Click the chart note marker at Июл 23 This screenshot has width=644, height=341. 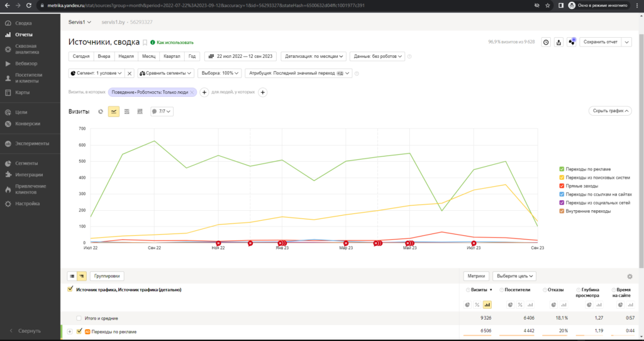pyautogui.click(x=474, y=243)
